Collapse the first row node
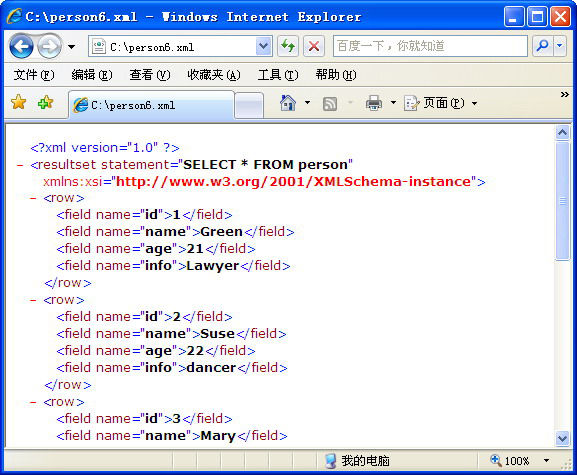 (x=33, y=198)
